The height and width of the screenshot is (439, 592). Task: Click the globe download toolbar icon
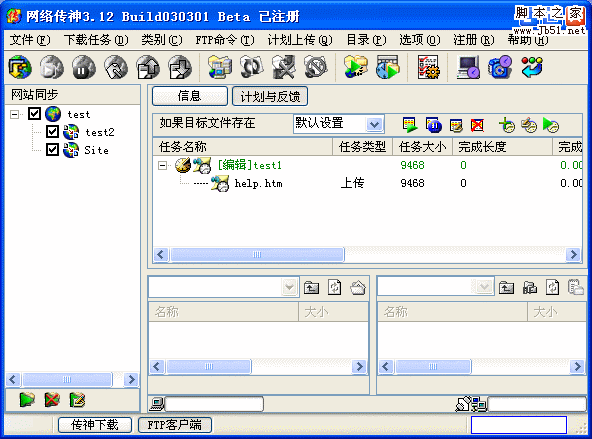20,68
